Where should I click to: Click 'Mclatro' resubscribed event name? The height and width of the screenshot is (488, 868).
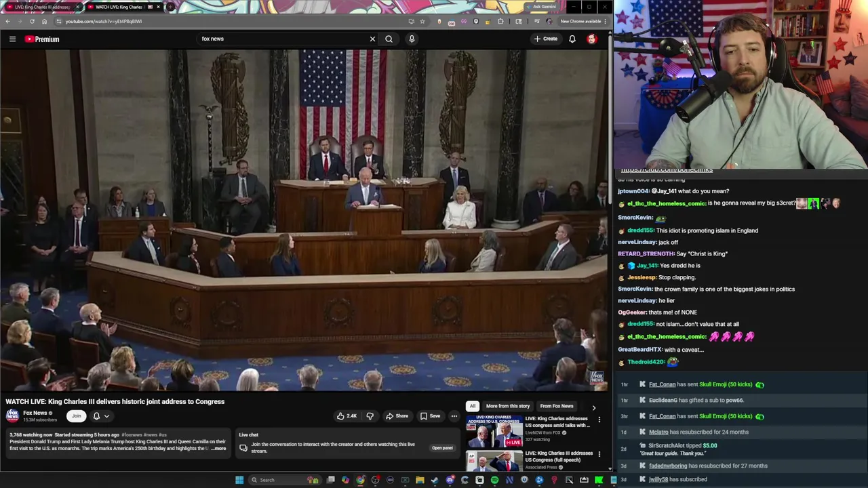click(x=658, y=432)
